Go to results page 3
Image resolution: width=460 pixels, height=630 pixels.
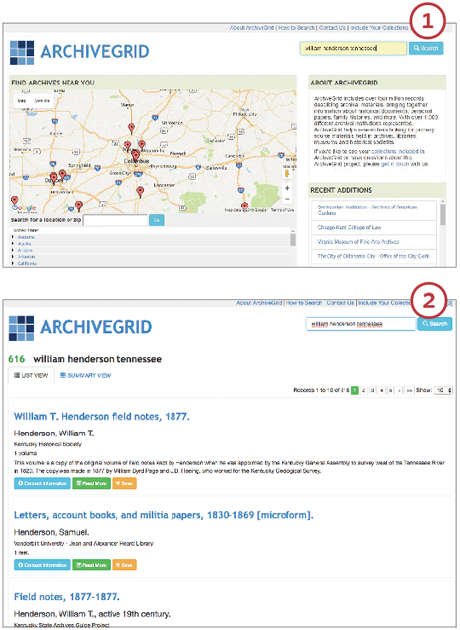pyautogui.click(x=372, y=391)
